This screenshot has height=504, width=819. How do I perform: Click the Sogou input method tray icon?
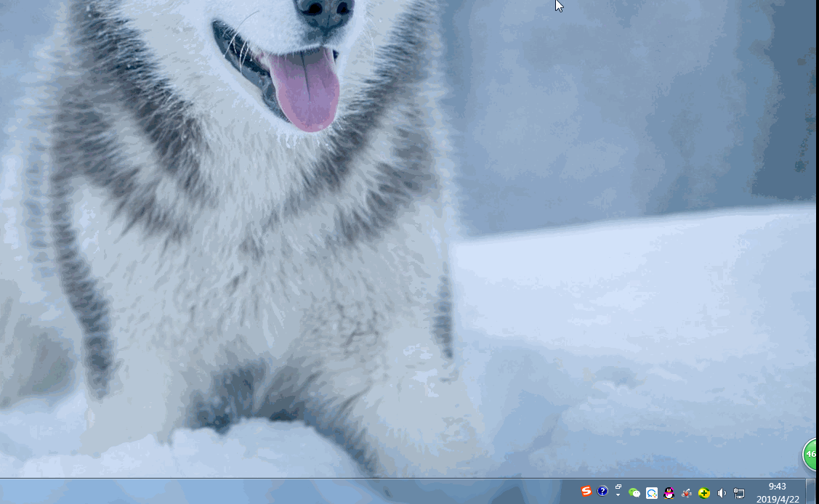(x=586, y=492)
